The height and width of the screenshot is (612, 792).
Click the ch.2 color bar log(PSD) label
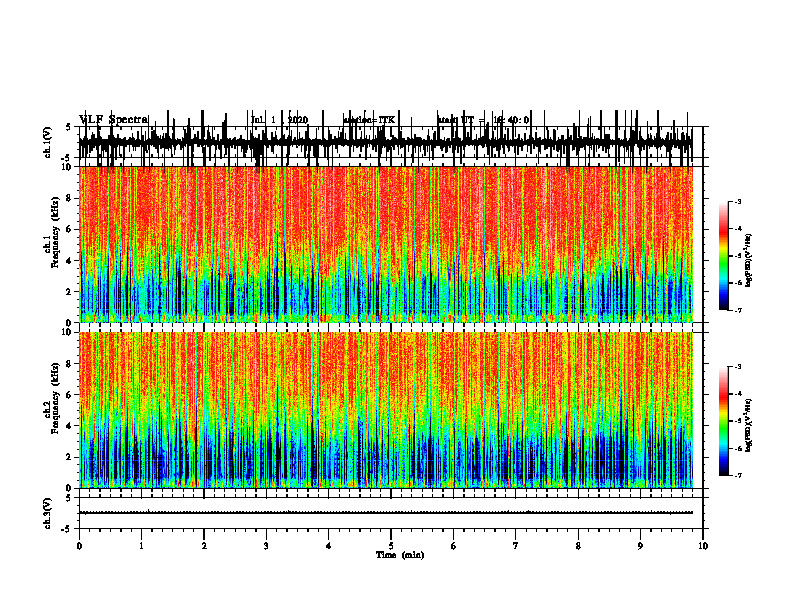[x=749, y=426]
